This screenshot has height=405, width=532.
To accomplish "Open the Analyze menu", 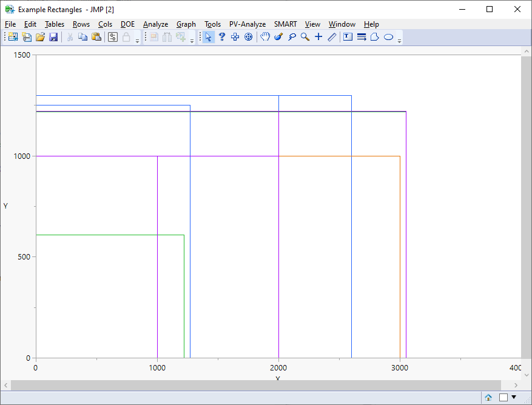I will tap(155, 24).
